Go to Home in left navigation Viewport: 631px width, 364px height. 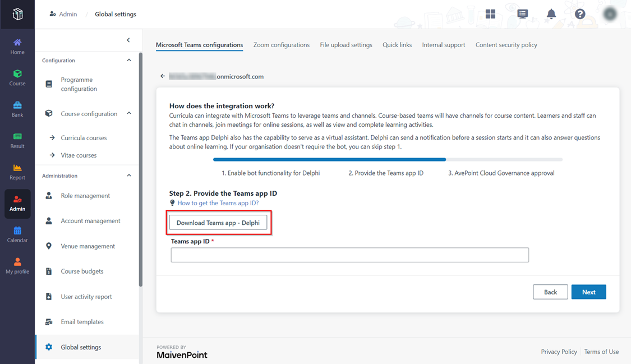(17, 47)
